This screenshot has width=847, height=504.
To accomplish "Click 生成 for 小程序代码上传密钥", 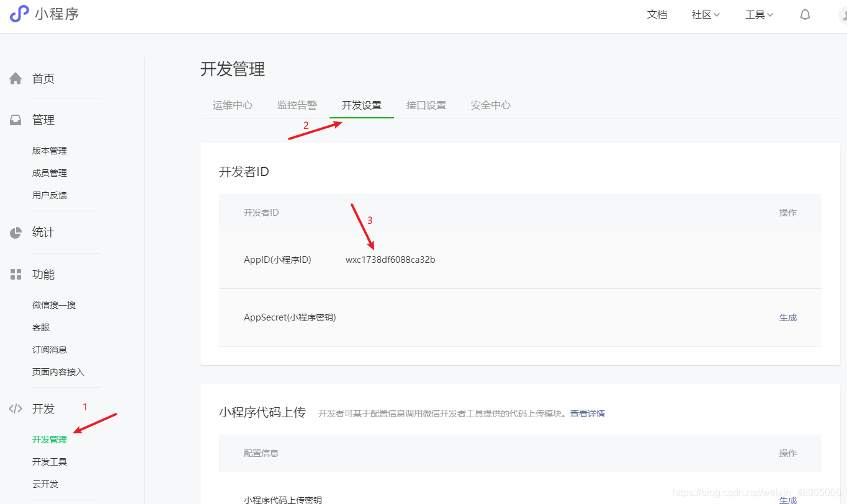I will click(x=788, y=500).
